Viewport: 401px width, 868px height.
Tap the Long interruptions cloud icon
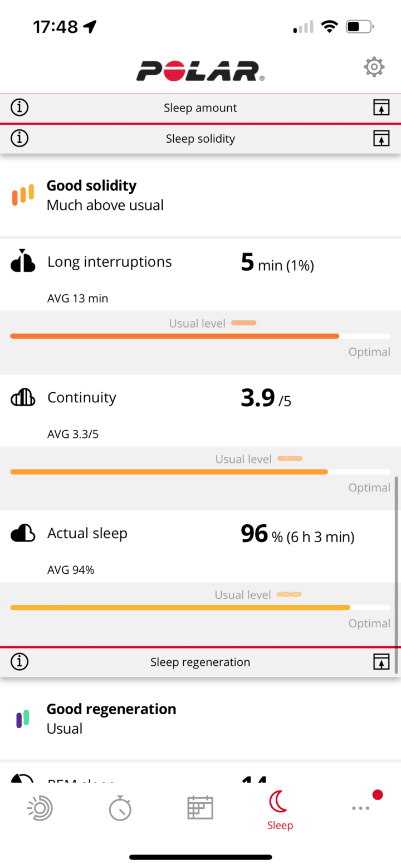[23, 261]
